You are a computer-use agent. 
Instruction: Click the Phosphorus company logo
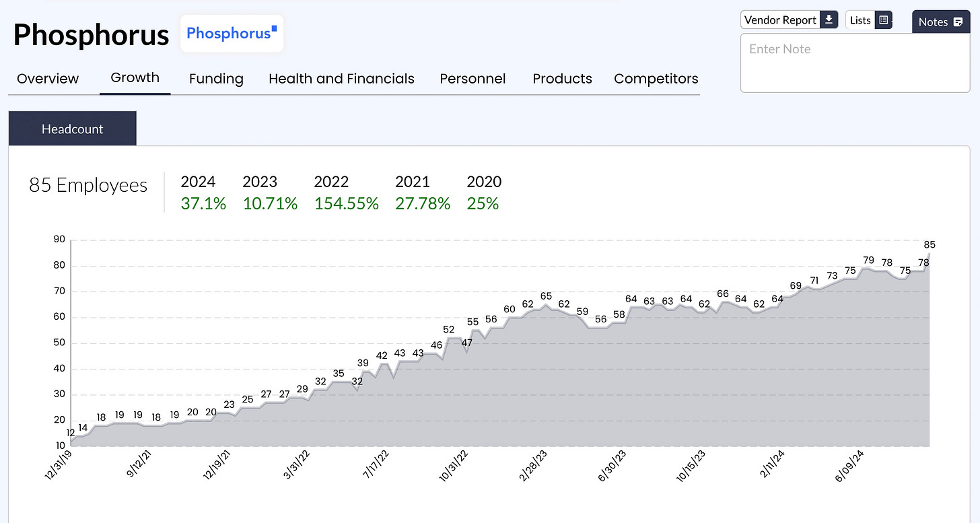pyautogui.click(x=232, y=34)
